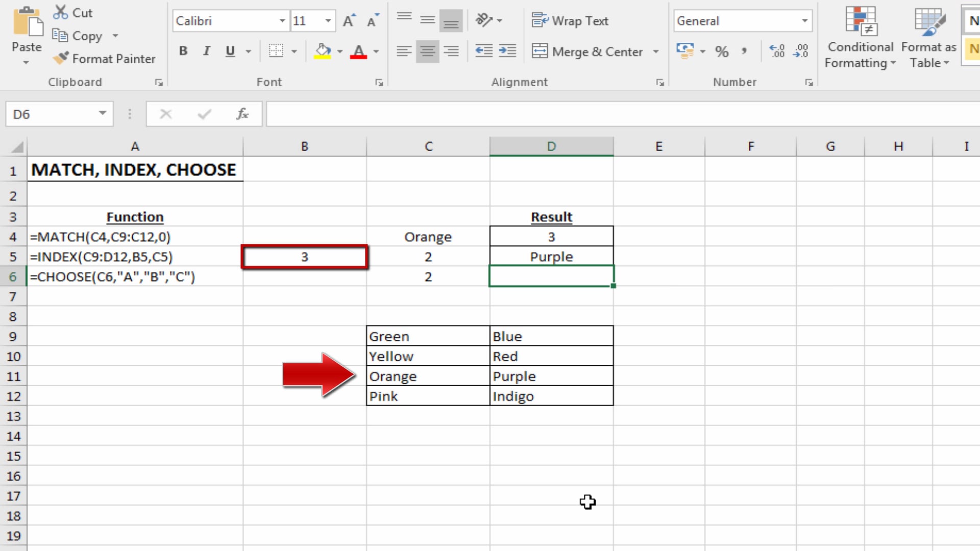Click the Format Painter icon
The image size is (980, 551).
(61, 58)
